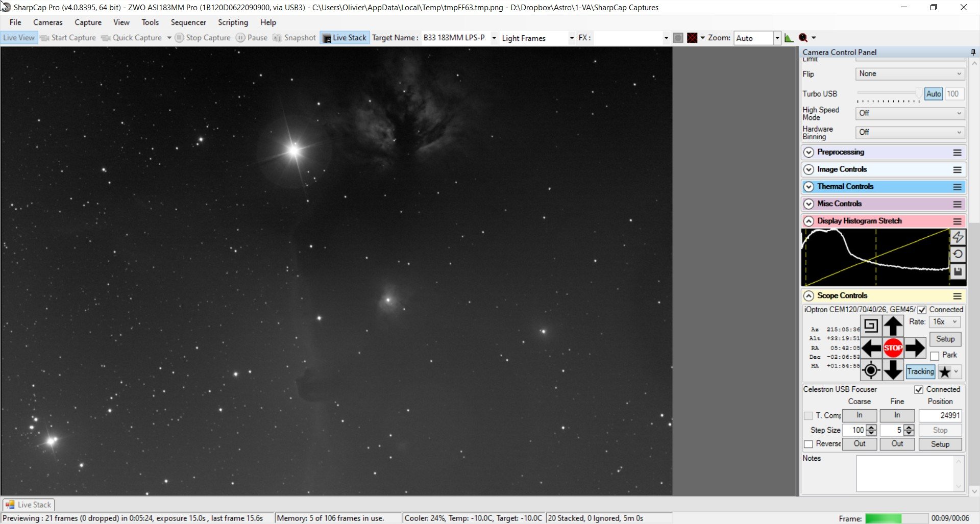Open the Scripting menu
Viewport: 980px width, 524px height.
(x=233, y=22)
